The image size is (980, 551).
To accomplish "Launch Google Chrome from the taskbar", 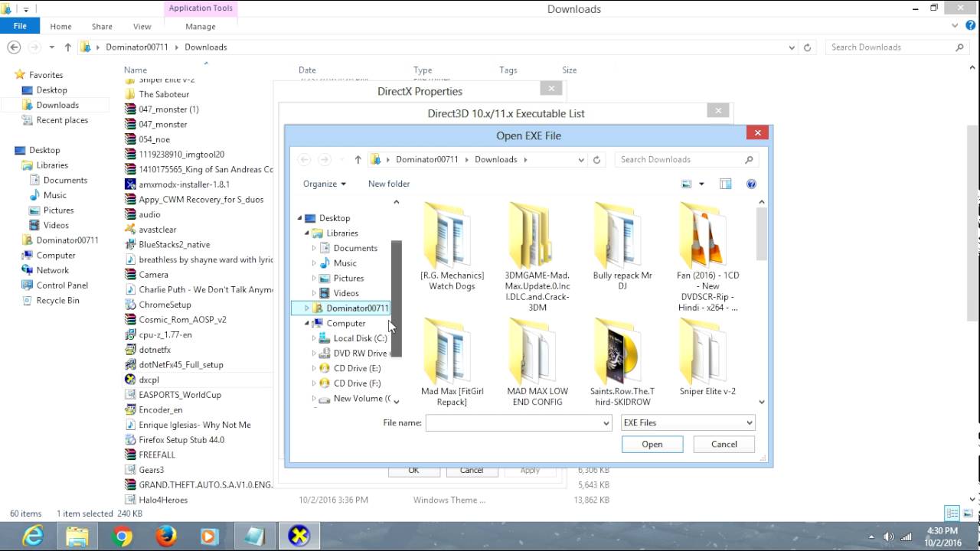I will (122, 536).
